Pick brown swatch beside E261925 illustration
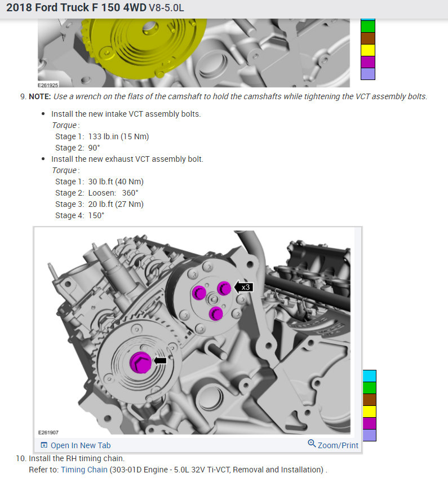The width and height of the screenshot is (448, 482). coord(368,38)
